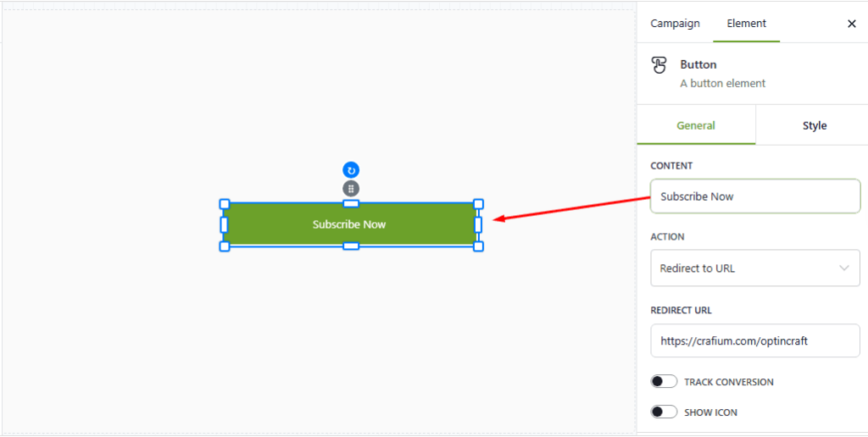Screen dimensions: 868x437
Task: Click the chevron arrow in Action dropdown
Action: coord(844,268)
